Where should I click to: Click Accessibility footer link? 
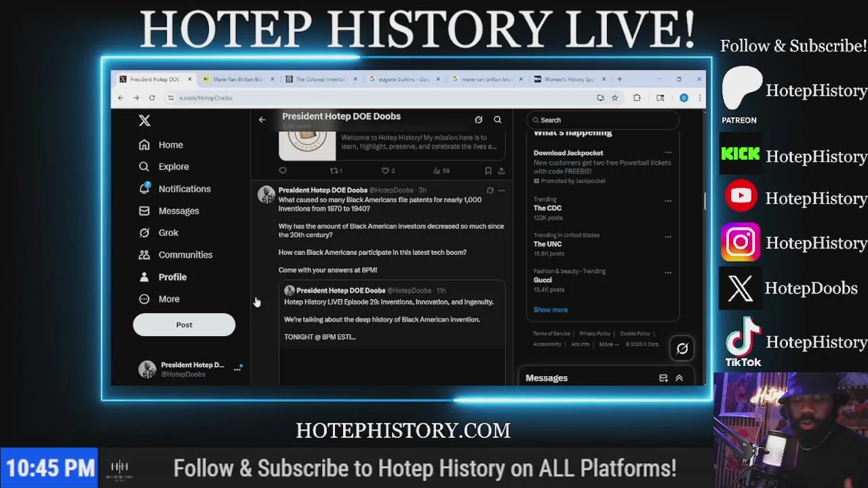(x=547, y=344)
